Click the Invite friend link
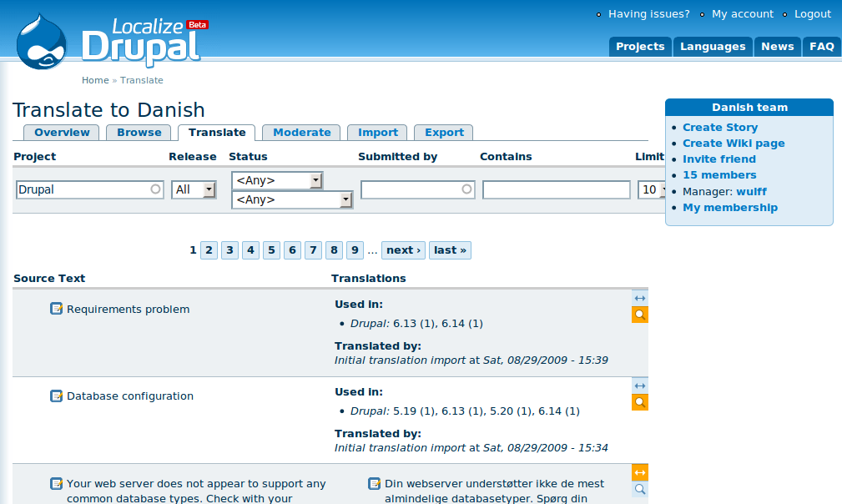The image size is (842, 504). (719, 159)
